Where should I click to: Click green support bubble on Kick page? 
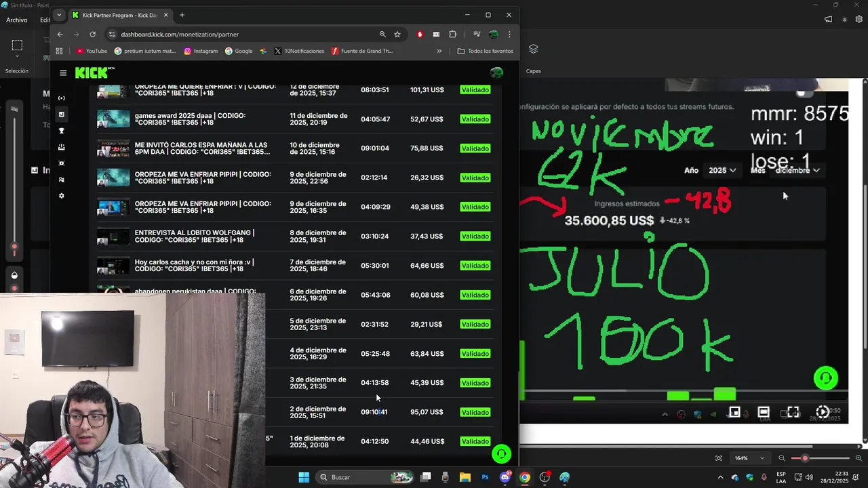(501, 453)
